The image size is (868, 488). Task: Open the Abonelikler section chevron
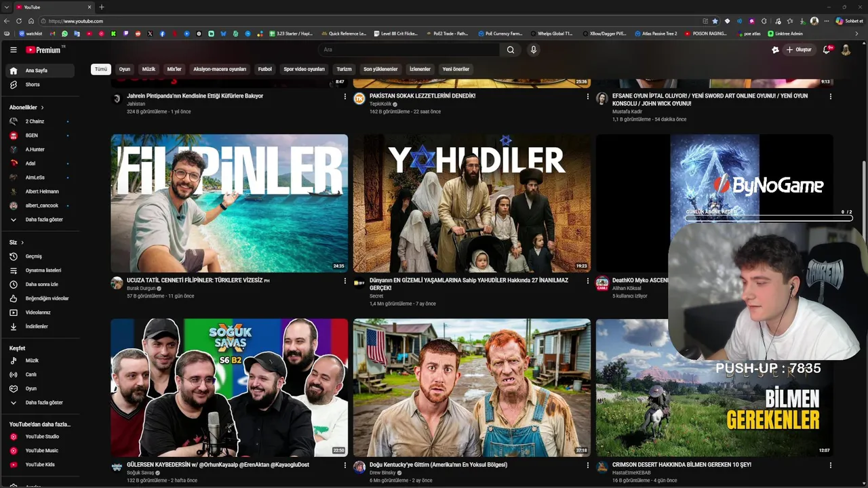42,108
